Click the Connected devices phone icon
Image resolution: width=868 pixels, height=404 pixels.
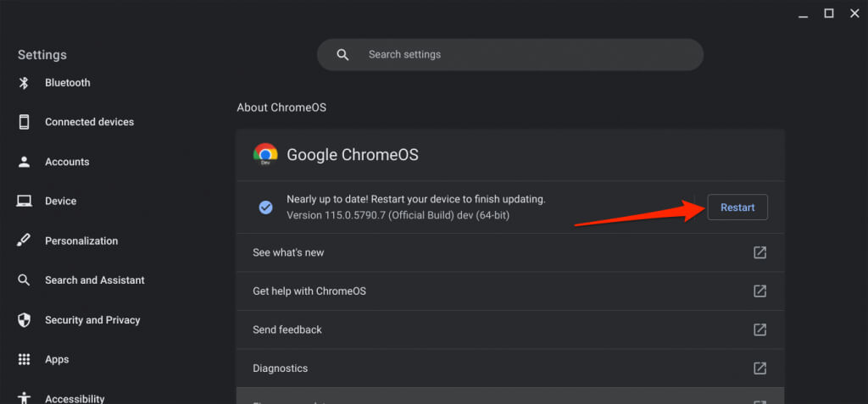pos(25,122)
